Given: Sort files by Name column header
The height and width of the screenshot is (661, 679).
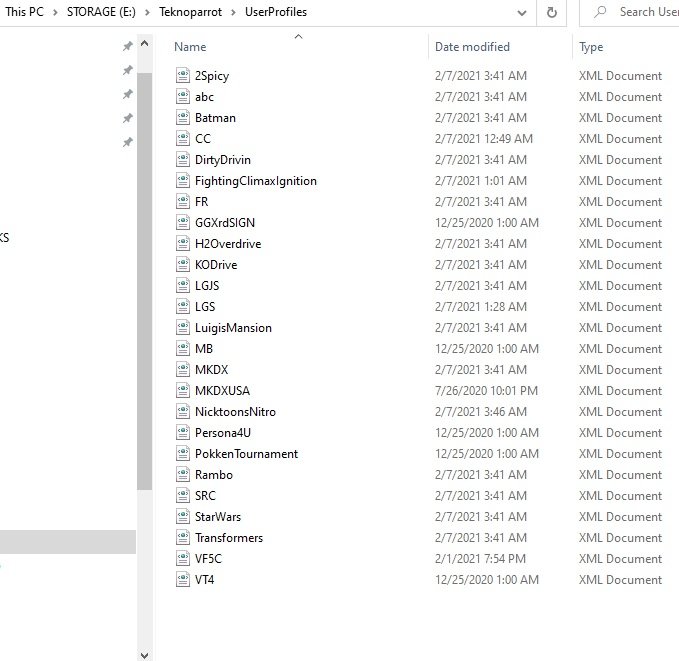Looking at the screenshot, I should click(x=190, y=47).
